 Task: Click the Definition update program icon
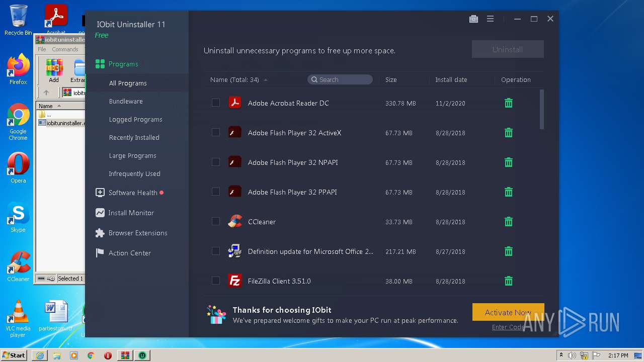(x=235, y=251)
